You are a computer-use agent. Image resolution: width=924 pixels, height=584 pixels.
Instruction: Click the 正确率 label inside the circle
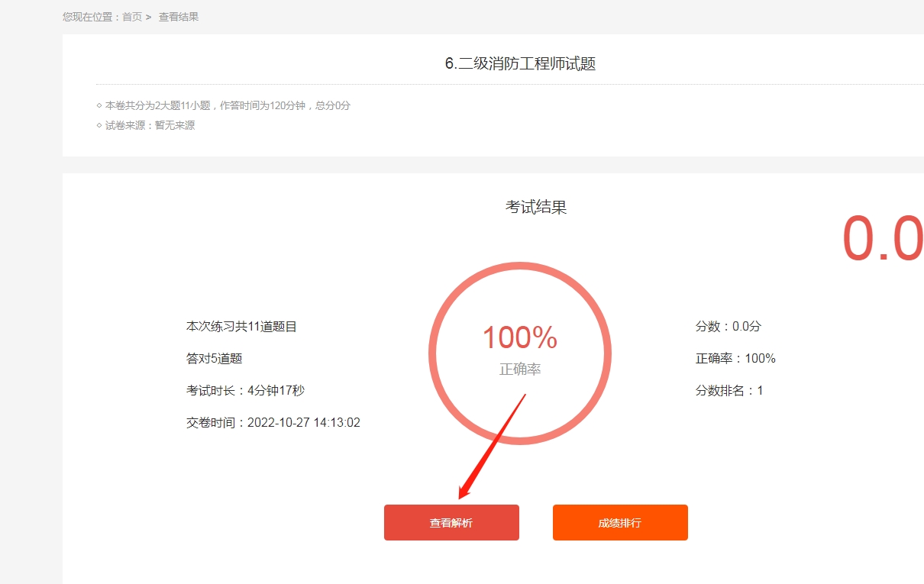click(520, 369)
